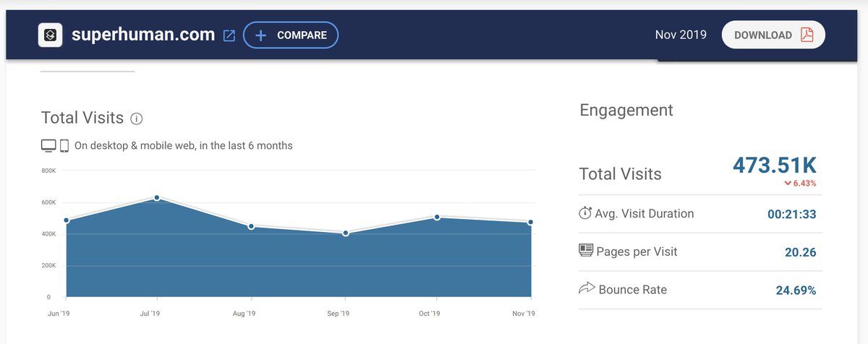Click the Avg. Visit Duration label
This screenshot has width=868, height=344.
[x=645, y=214]
